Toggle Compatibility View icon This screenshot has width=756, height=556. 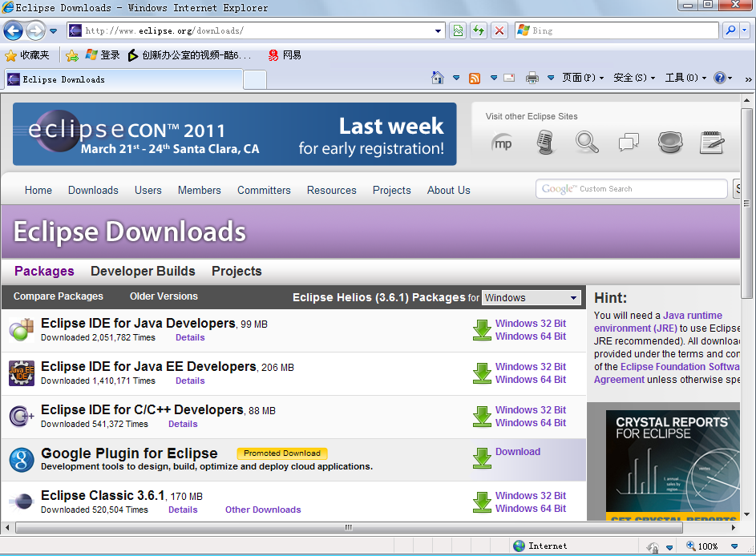tap(458, 30)
